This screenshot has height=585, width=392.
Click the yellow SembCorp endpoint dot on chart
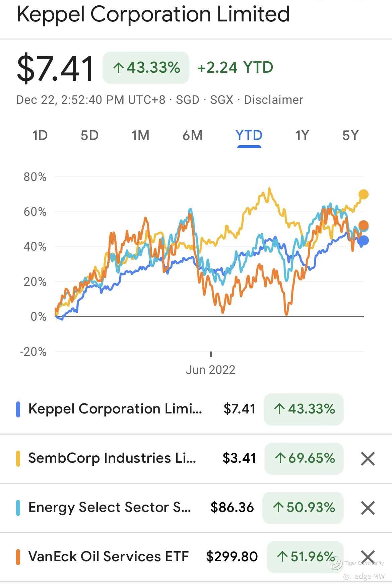364,194
